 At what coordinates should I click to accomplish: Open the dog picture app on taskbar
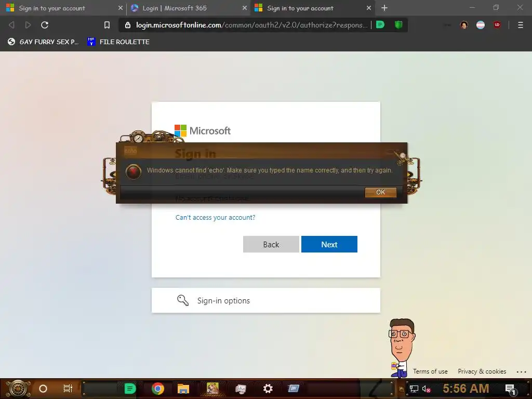pyautogui.click(x=212, y=388)
